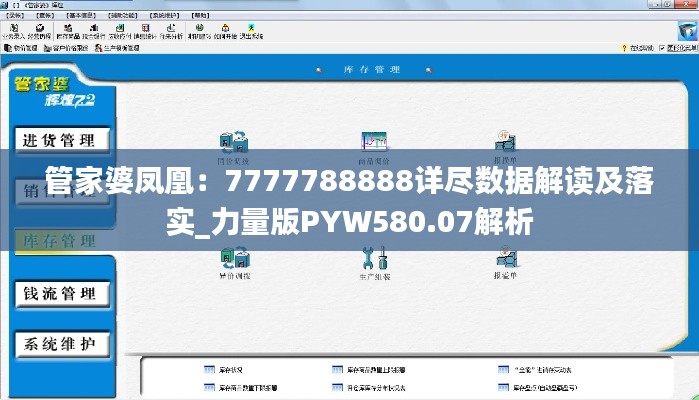The height and width of the screenshot is (400, 699).
Task: Open the 报损单 module icon
Action: 506,145
